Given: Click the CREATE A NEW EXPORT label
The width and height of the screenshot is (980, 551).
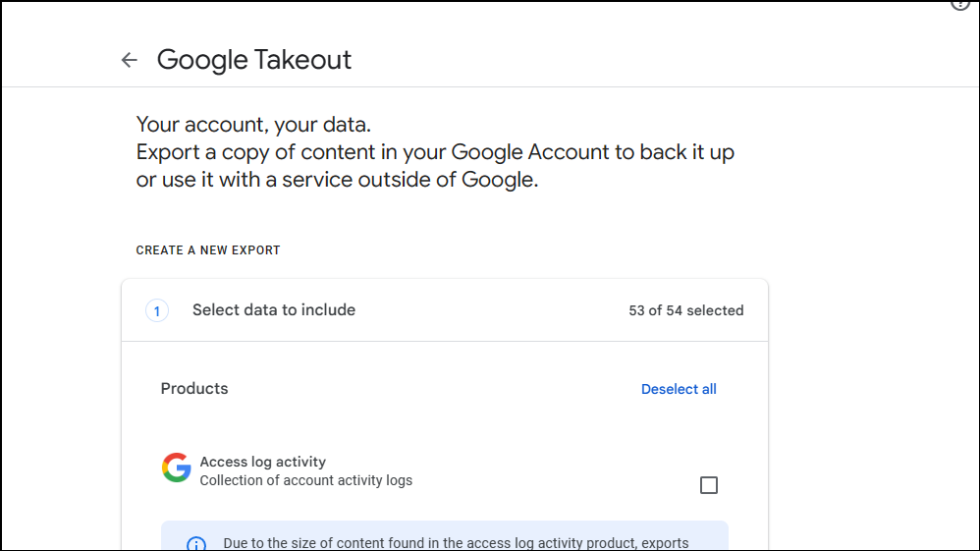Looking at the screenshot, I should (208, 250).
